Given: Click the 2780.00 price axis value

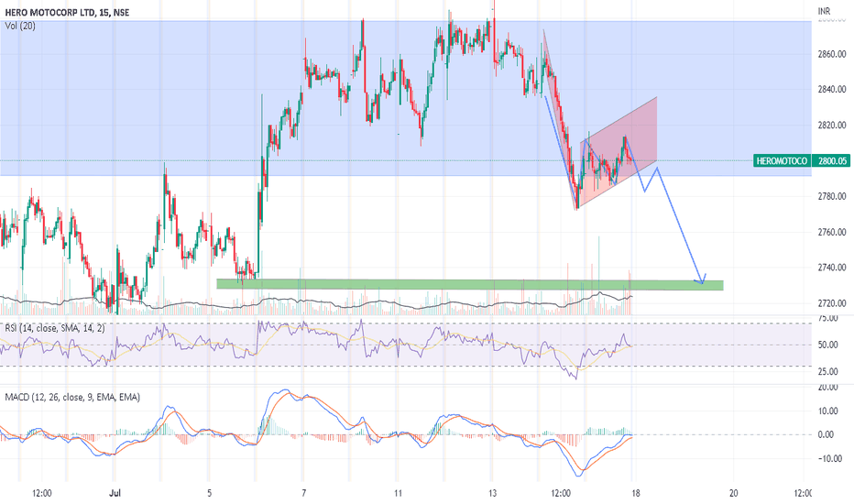Looking at the screenshot, I should point(832,196).
